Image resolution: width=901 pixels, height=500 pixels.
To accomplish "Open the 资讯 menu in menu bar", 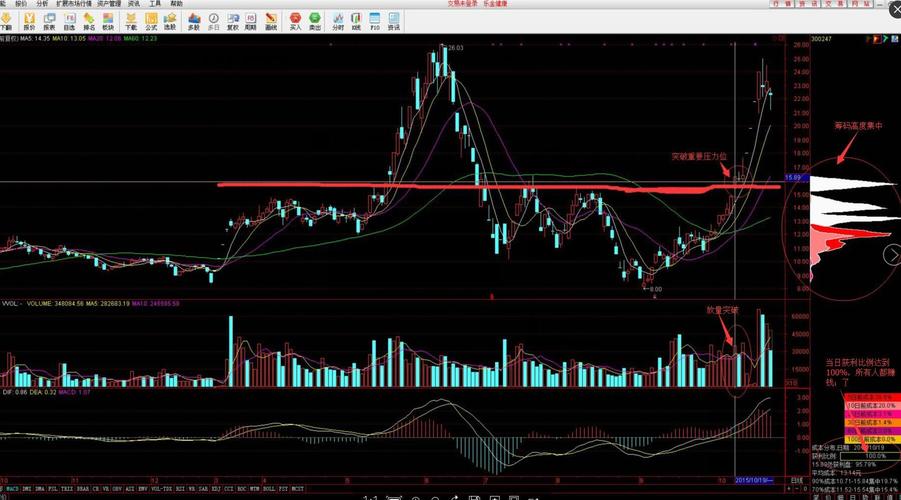I will pyautogui.click(x=134, y=3).
